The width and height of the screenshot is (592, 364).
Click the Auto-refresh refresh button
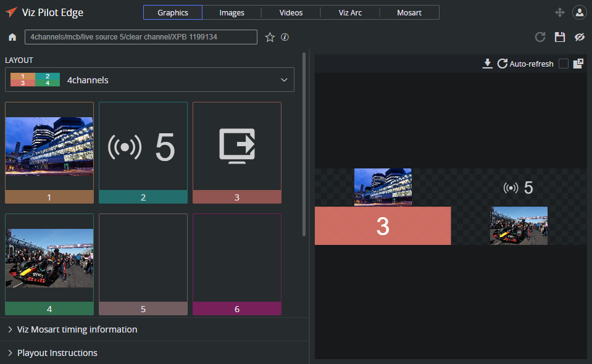pyautogui.click(x=502, y=64)
